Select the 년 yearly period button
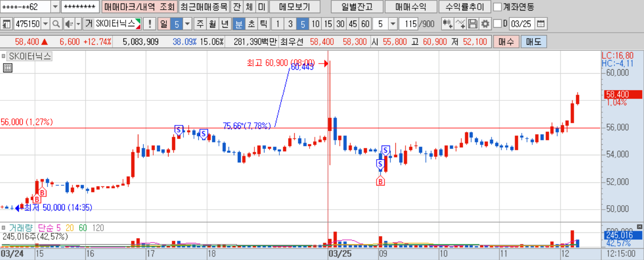The height and width of the screenshot is (260, 644). click(225, 24)
